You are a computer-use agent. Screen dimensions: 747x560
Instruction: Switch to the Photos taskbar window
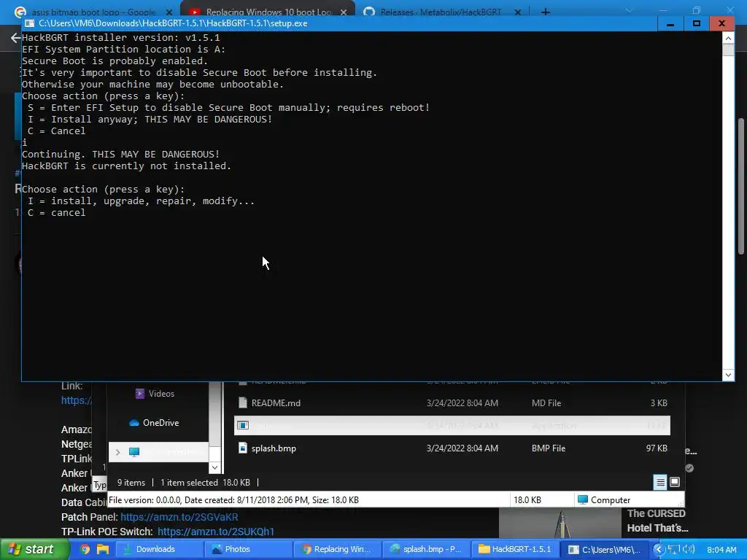point(247,549)
